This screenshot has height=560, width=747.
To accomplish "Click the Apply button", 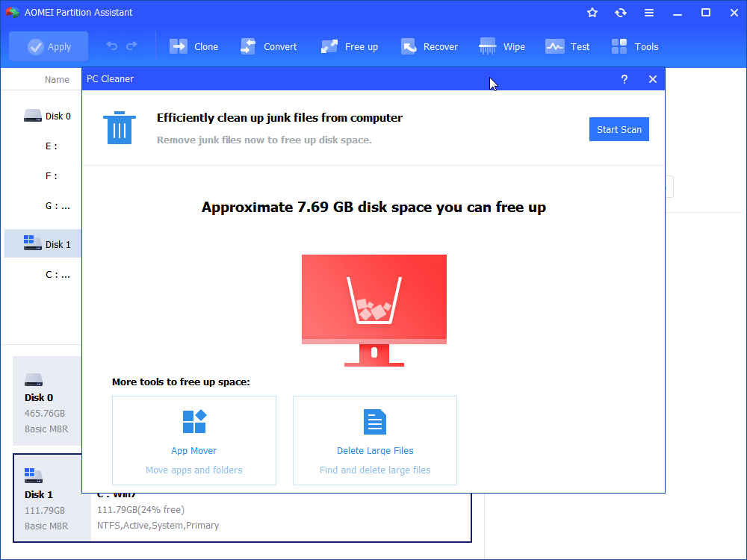I will click(49, 46).
